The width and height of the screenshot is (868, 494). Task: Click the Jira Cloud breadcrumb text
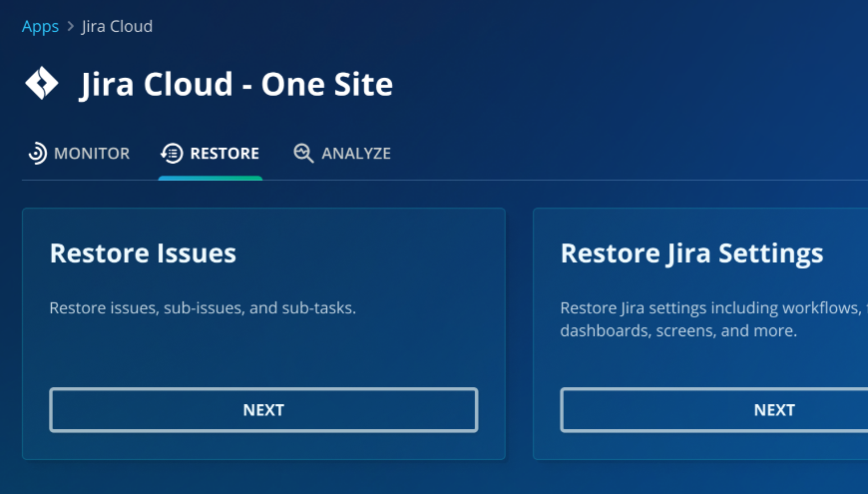pyautogui.click(x=117, y=27)
